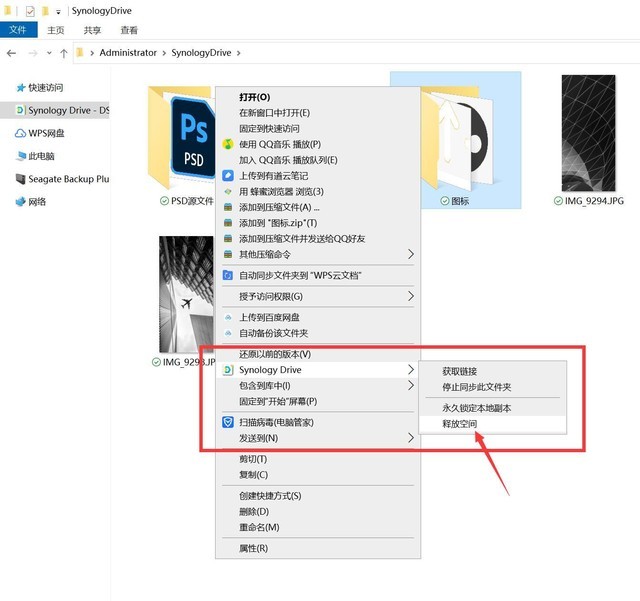Click the sync status icon beside PSD源文件
This screenshot has width=640, height=601.
164,201
